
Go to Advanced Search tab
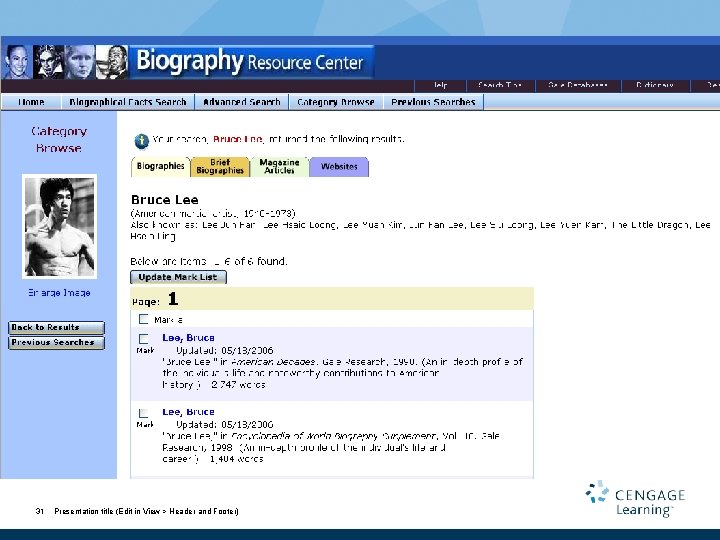click(x=242, y=102)
